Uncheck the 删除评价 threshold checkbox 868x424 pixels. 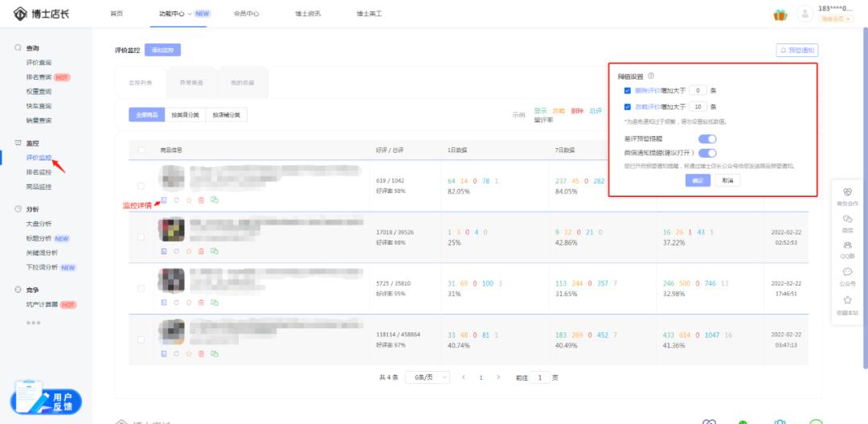coord(628,91)
